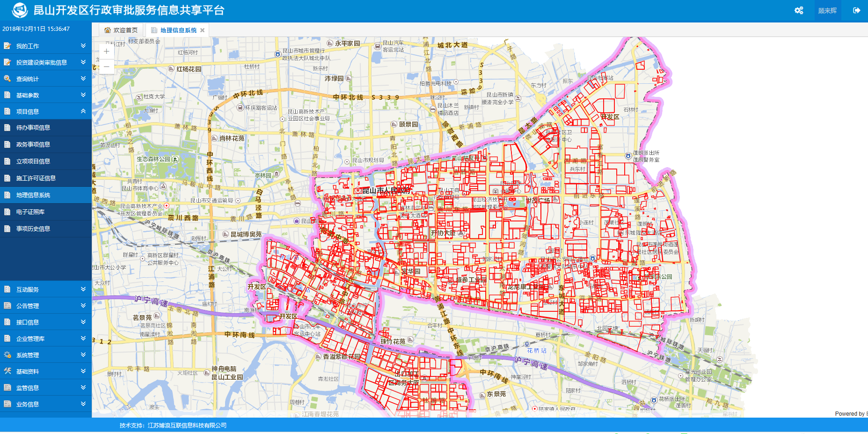Zoom in the map with plus button
Screen dimensions: 868x434
pyautogui.click(x=107, y=51)
